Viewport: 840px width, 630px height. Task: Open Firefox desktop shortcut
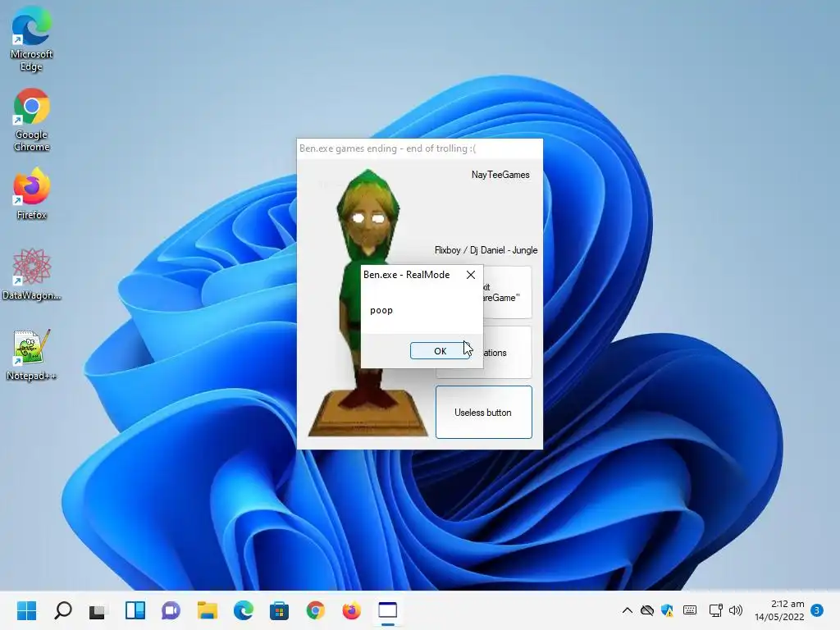click(32, 194)
